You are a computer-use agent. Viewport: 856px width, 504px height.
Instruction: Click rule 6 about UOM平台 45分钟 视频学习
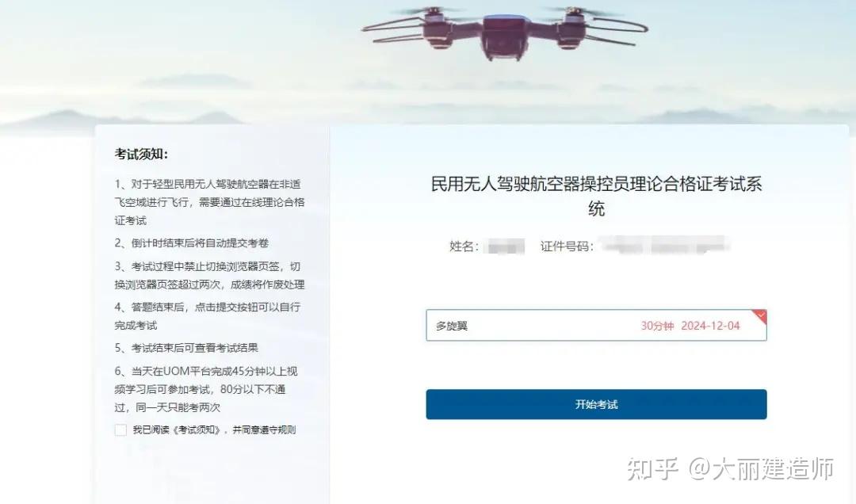pyautogui.click(x=206, y=389)
